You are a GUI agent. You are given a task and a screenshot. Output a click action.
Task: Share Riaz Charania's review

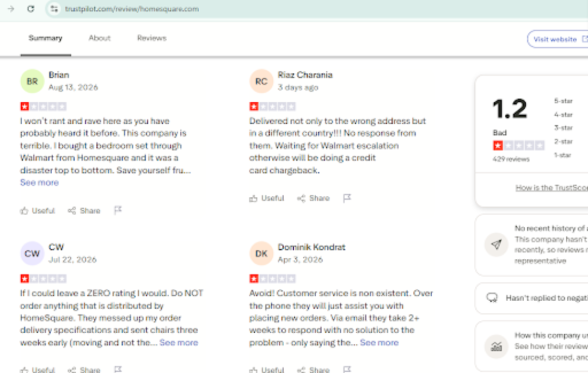pos(313,198)
